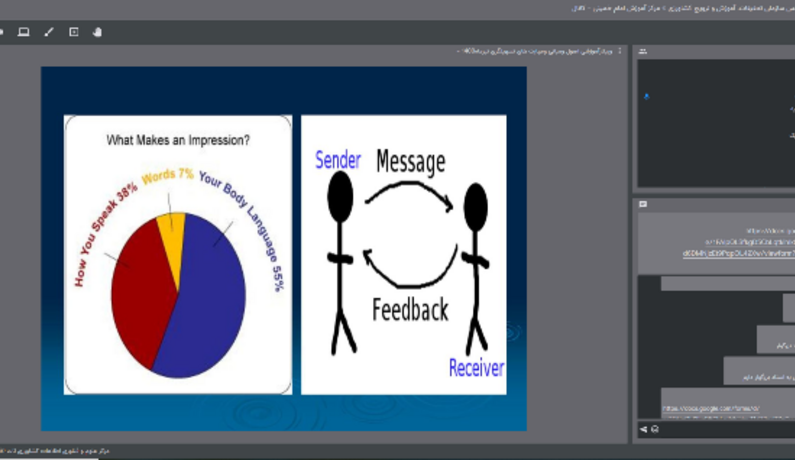
Task: Click the 'What Makes an Impression?' pie chart image
Action: click(x=178, y=255)
